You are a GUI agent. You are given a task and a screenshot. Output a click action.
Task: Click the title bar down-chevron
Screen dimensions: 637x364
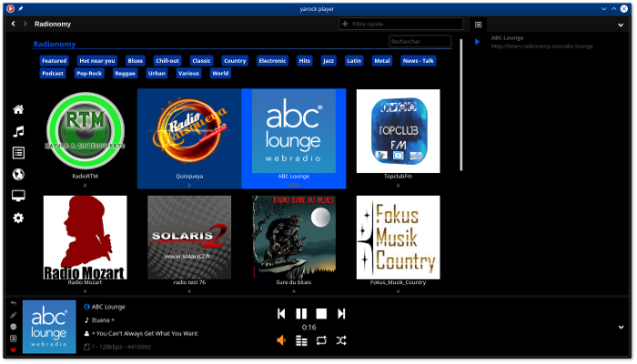[603, 8]
